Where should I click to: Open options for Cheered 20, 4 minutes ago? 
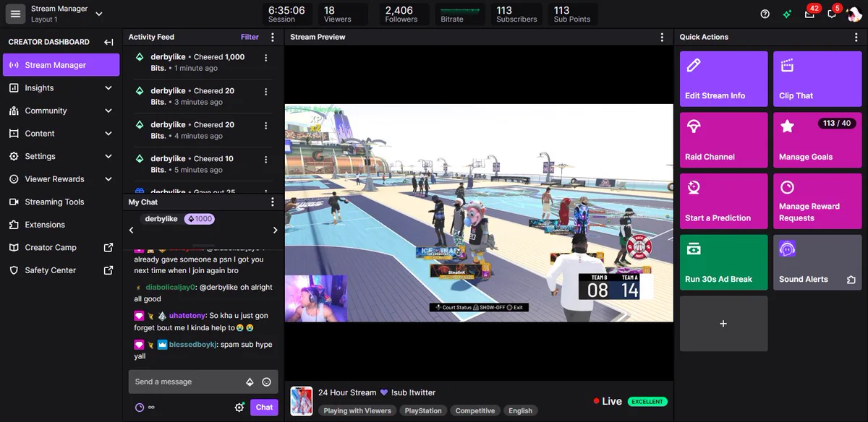265,126
